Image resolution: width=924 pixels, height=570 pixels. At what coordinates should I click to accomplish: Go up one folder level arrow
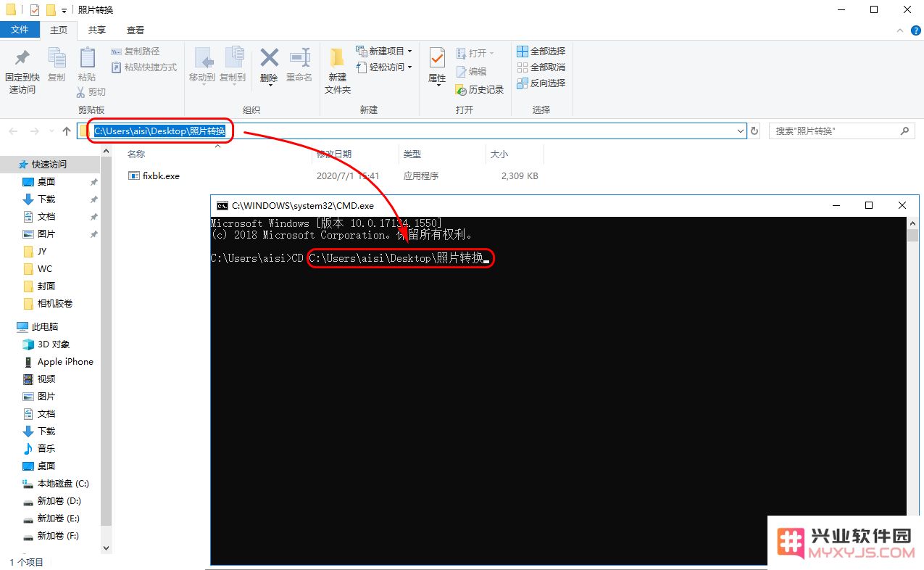point(67,131)
